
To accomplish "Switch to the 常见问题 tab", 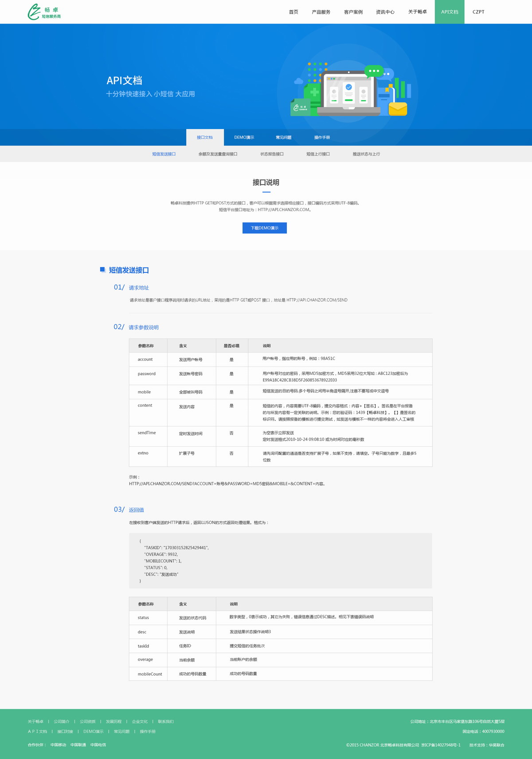I will [283, 138].
